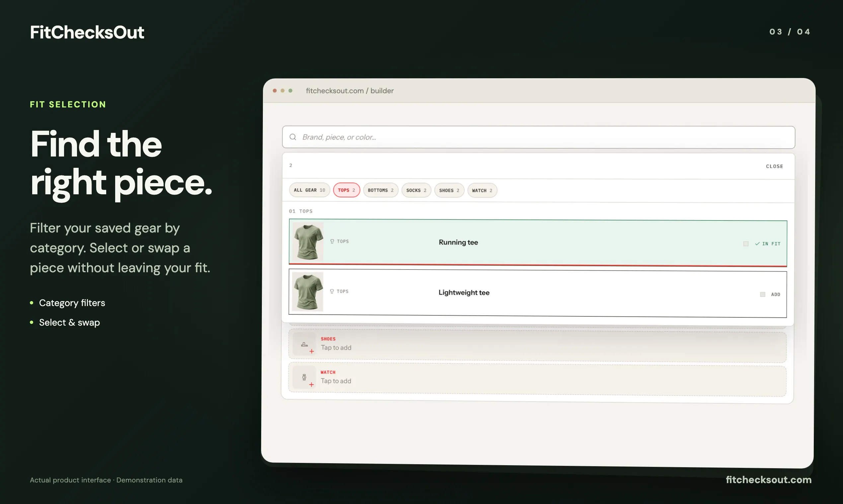Close the gear picker panel
Viewport: 843px width, 504px height.
pos(774,166)
